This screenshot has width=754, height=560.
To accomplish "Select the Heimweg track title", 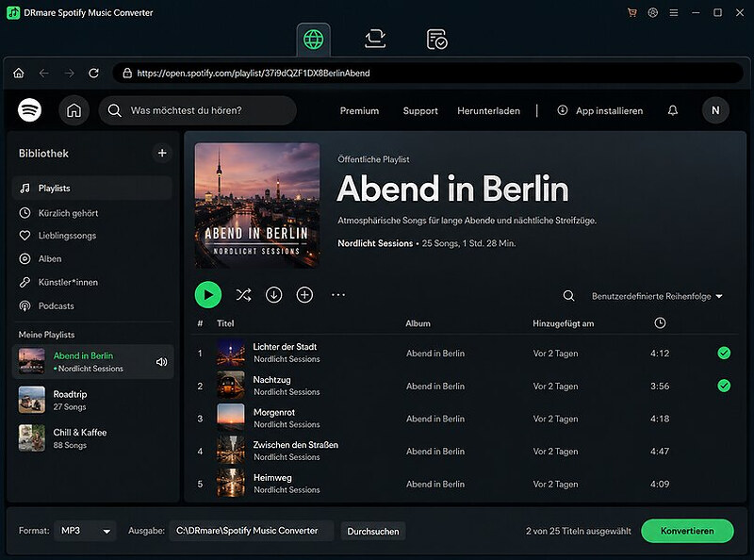I will 272,478.
